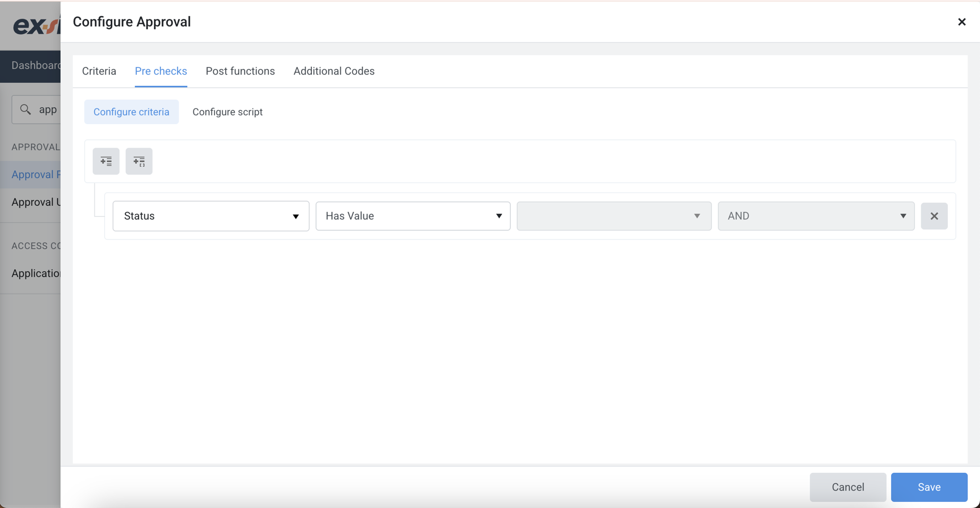Remove the Status criteria row
Viewport: 980px width, 508px height.
(934, 216)
